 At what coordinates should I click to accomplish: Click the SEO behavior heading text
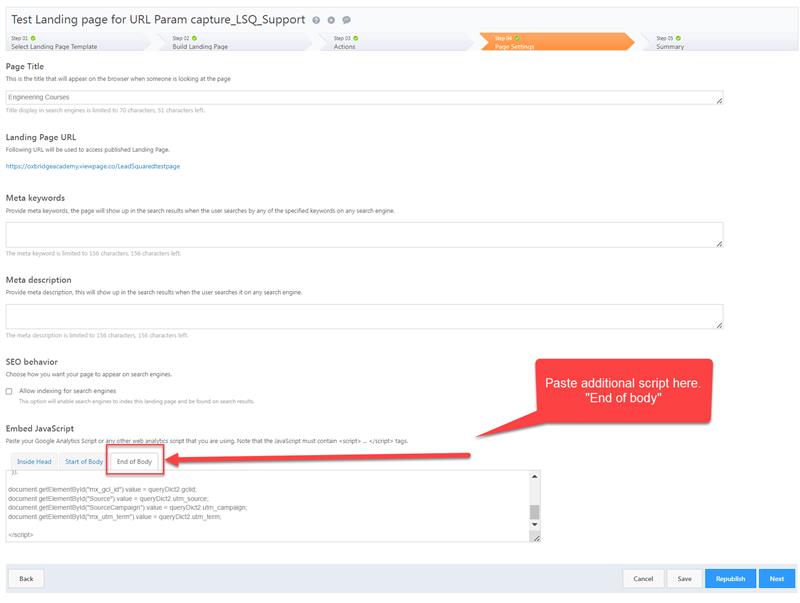(32, 362)
